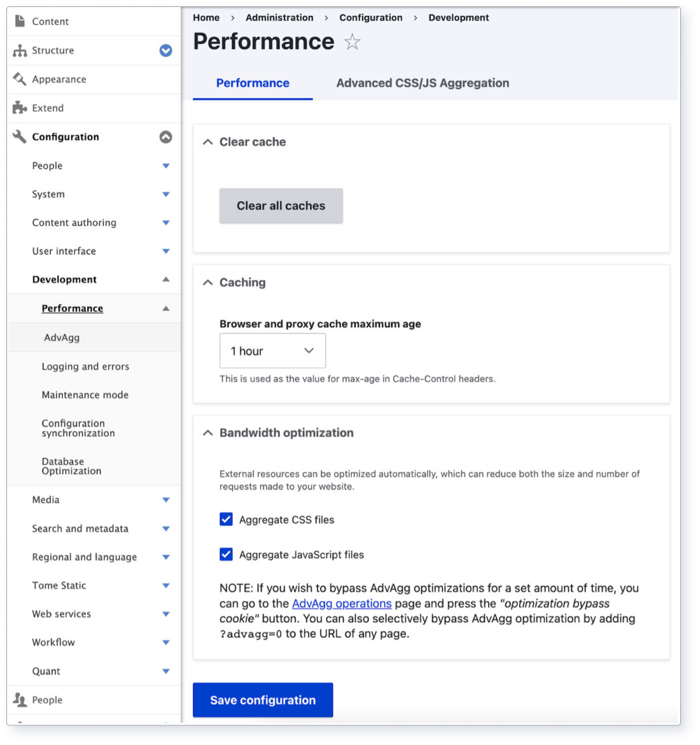Select the Performance tab
The image size is (700, 745).
252,83
